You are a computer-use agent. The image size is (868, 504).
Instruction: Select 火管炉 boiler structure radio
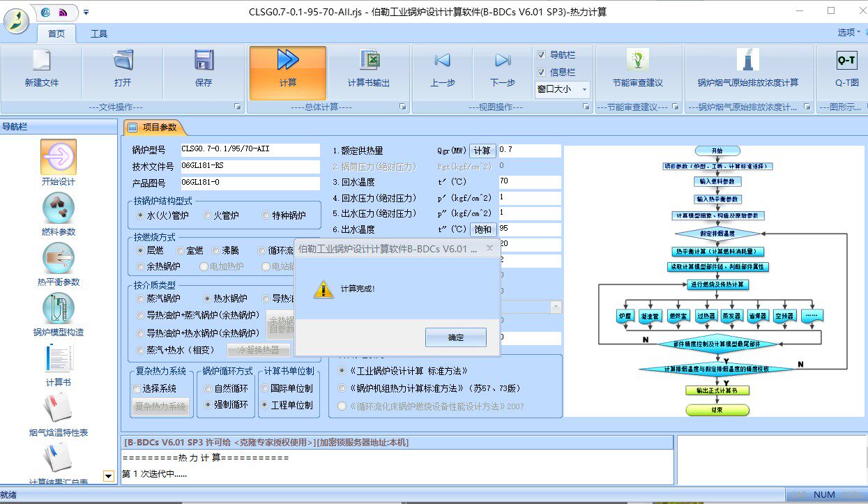(208, 215)
